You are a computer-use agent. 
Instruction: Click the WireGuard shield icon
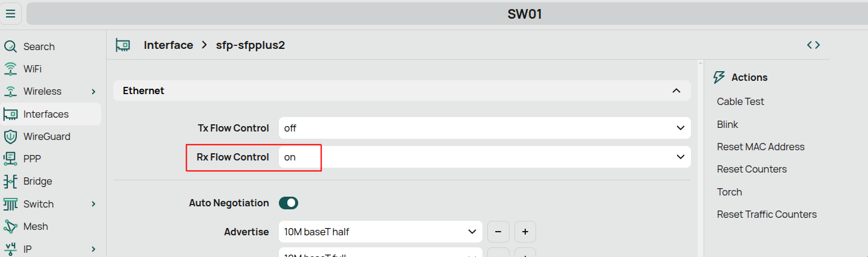10,136
